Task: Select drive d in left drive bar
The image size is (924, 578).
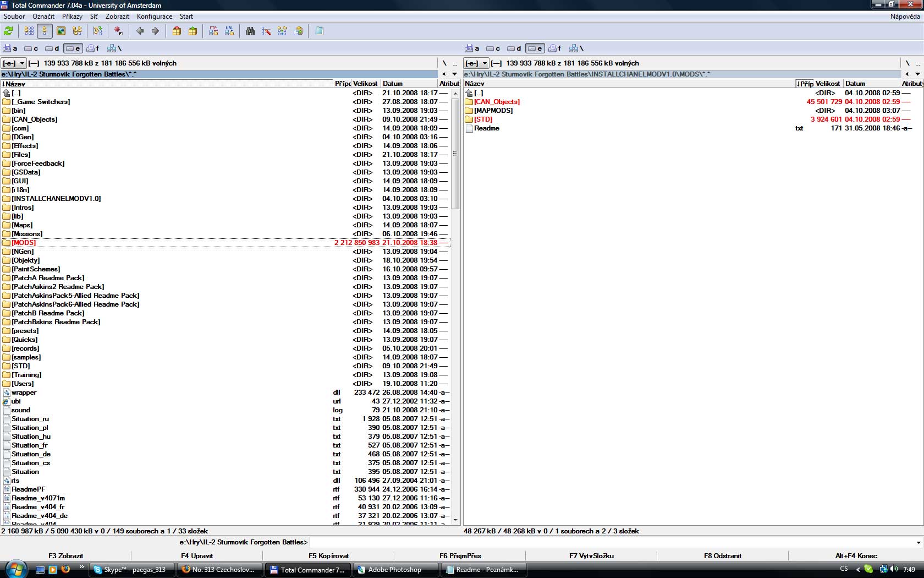Action: click(x=52, y=48)
